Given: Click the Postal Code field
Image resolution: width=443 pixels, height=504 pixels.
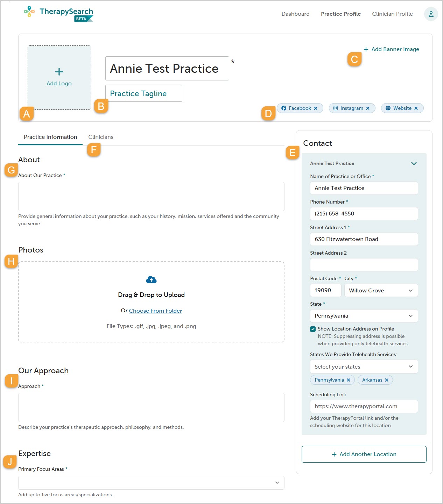Looking at the screenshot, I should [x=326, y=290].
